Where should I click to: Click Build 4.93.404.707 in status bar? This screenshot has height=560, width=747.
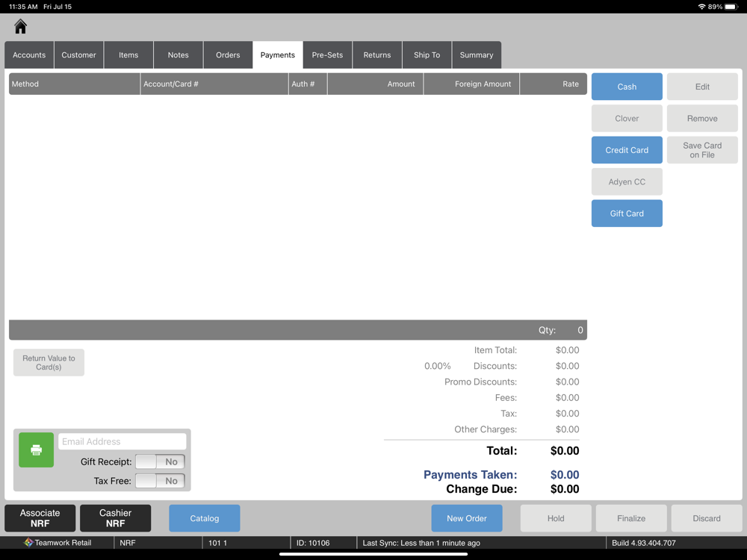[x=644, y=543]
